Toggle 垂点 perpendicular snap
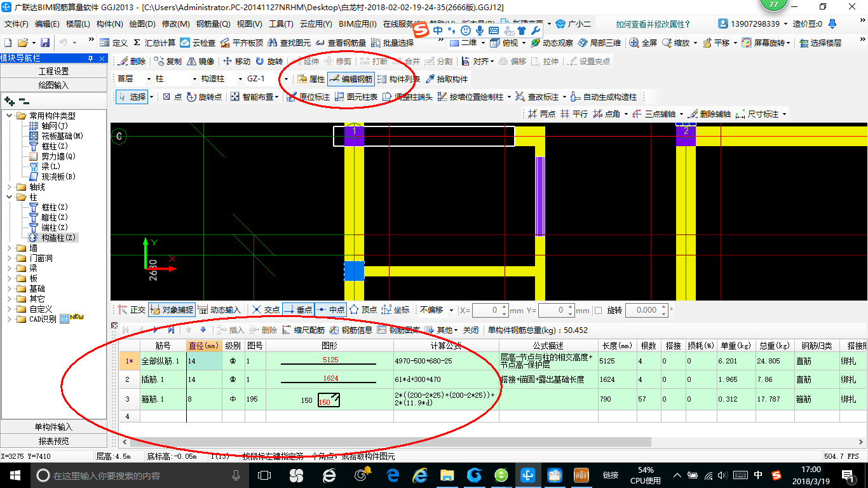 tap(298, 309)
